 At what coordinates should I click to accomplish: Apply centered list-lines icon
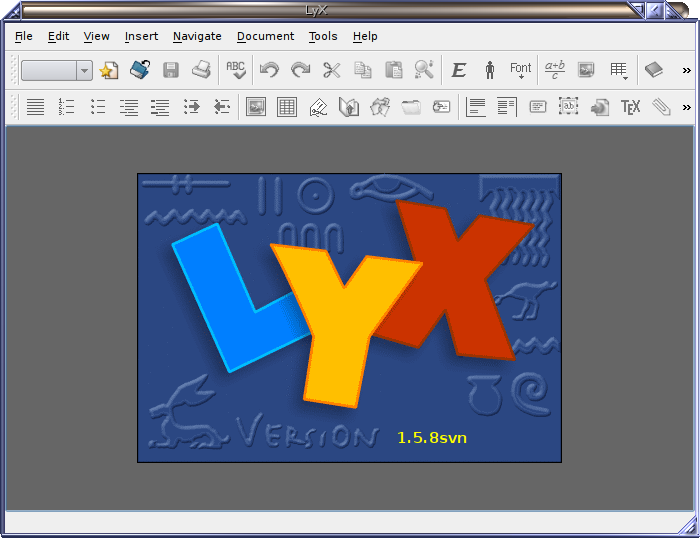(129, 107)
